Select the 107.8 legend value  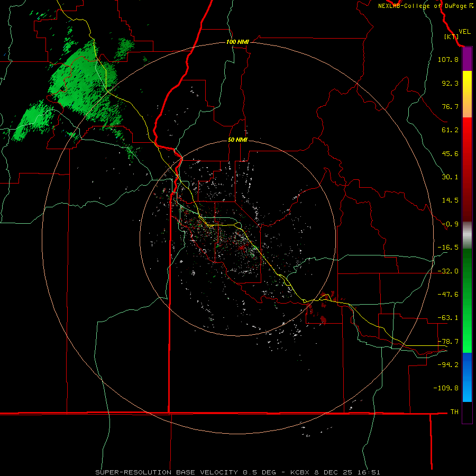pyautogui.click(x=448, y=59)
